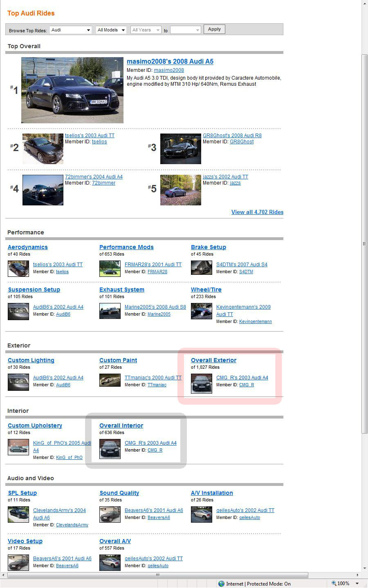Open the Wheel/Tire category
Image resolution: width=368 pixels, height=588 pixels.
(x=206, y=290)
